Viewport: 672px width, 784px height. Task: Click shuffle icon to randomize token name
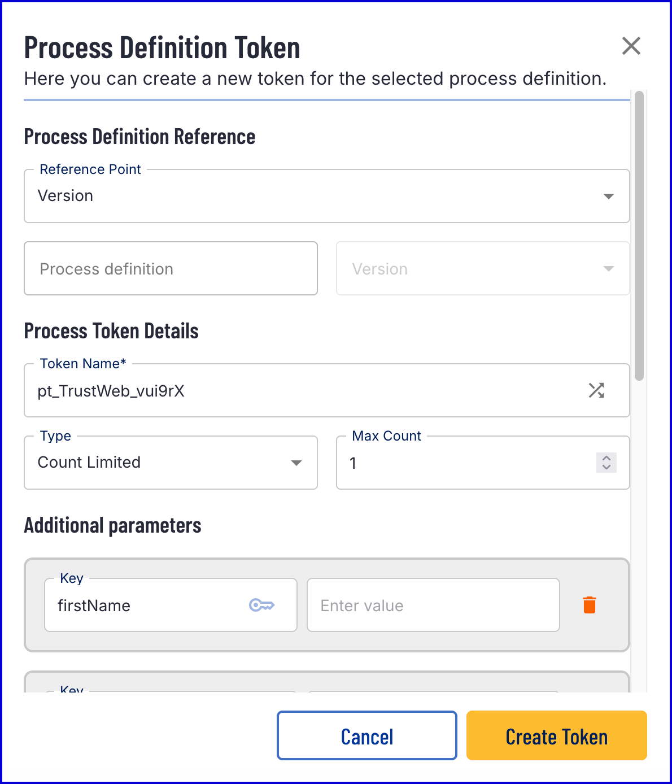click(x=596, y=390)
